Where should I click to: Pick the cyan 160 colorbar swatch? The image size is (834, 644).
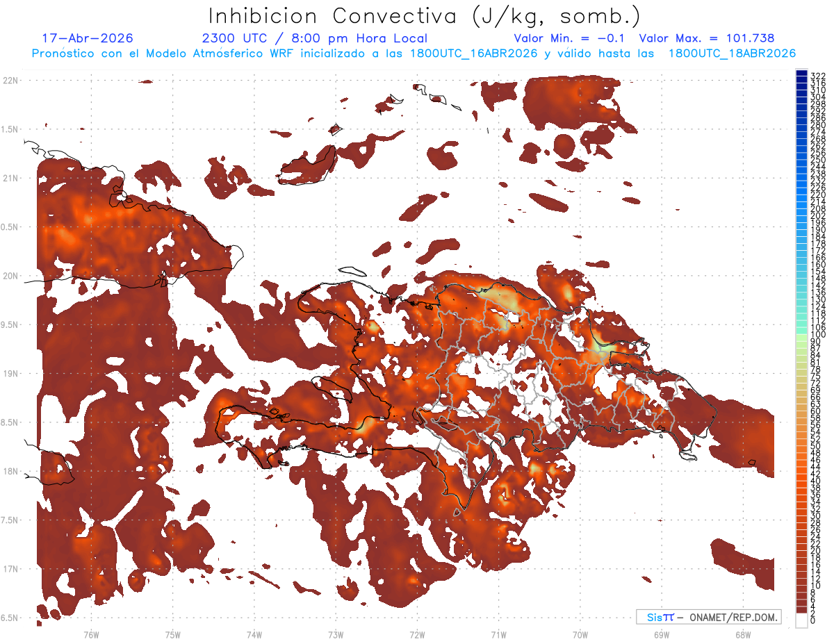801,265
